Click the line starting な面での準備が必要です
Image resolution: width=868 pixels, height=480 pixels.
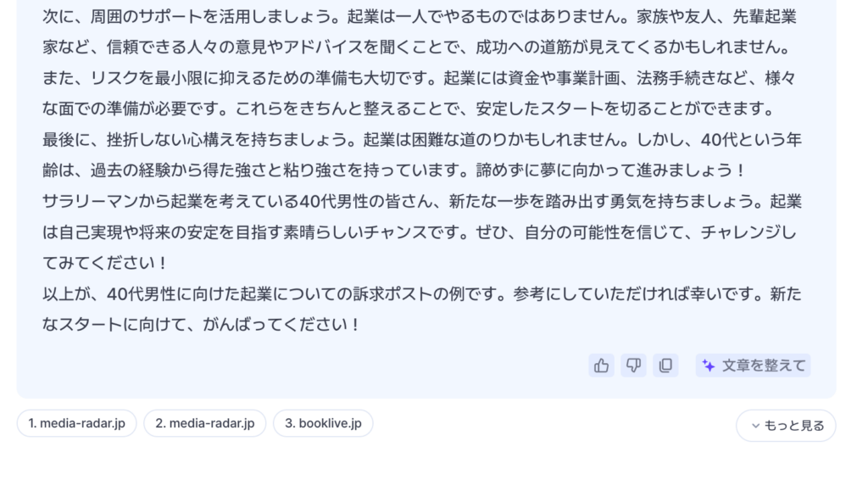point(409,109)
